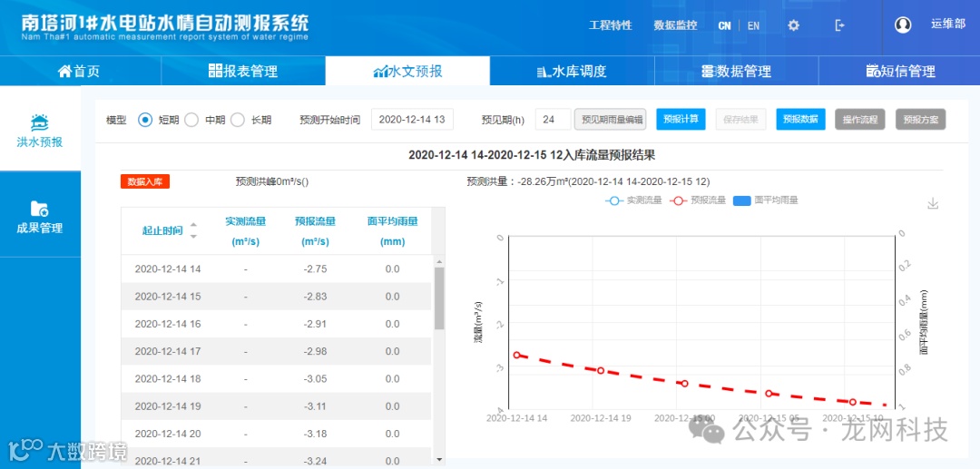Image resolution: width=980 pixels, height=469 pixels.
Task: Switch to 水库调度 tab
Action: tap(572, 71)
